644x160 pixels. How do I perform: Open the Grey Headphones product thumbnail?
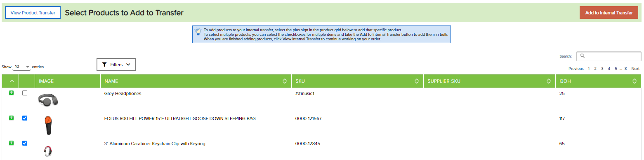48,99
